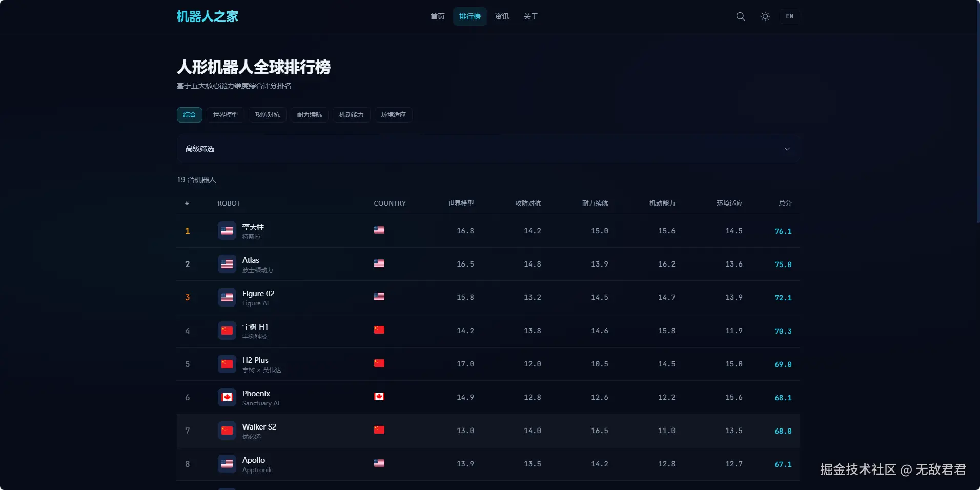Click the 19 台机器人 count text

196,180
